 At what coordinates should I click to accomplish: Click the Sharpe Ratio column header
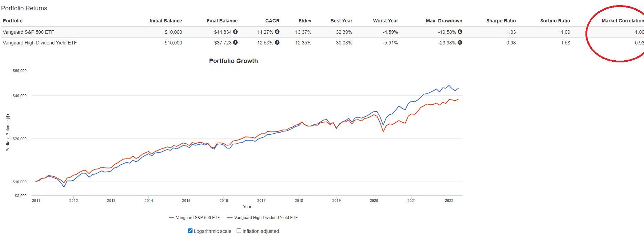click(x=501, y=21)
